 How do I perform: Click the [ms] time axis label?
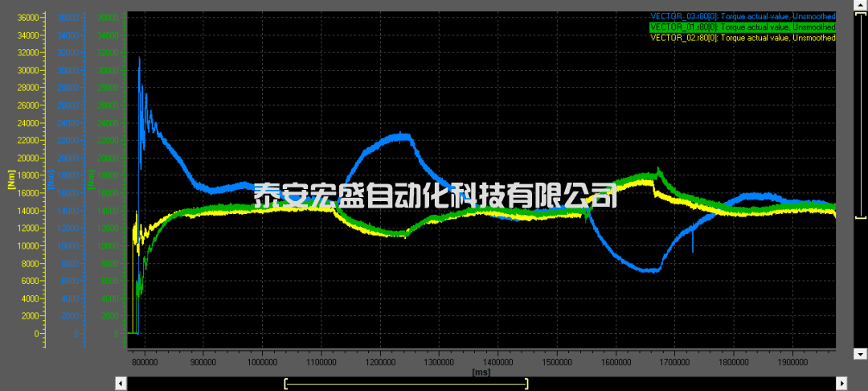coord(481,372)
